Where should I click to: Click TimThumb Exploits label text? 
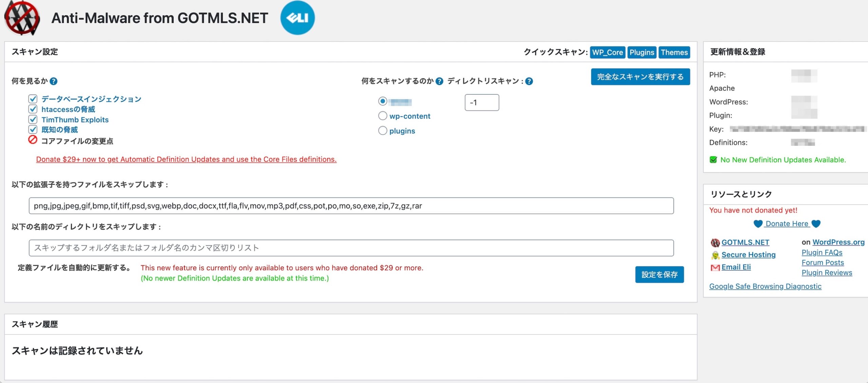pos(75,120)
